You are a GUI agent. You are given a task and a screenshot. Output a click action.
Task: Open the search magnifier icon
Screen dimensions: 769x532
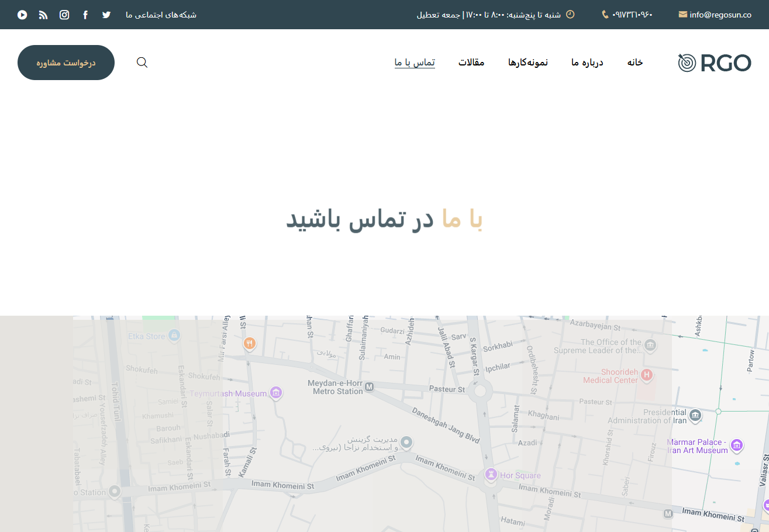[142, 62]
